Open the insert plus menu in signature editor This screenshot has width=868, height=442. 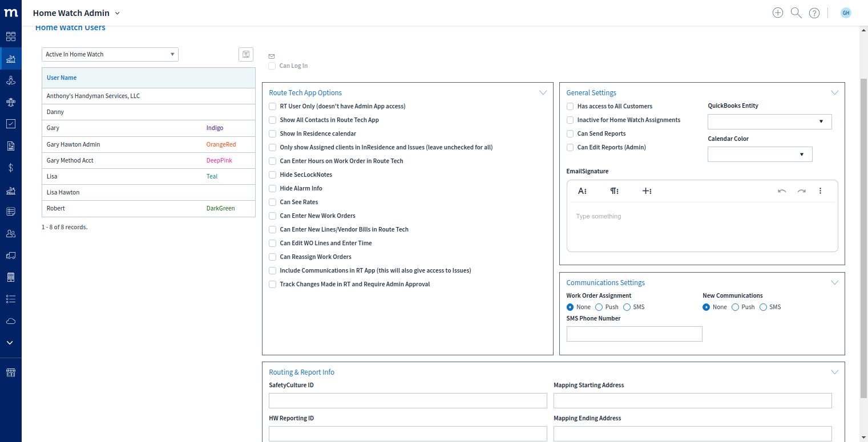(647, 191)
